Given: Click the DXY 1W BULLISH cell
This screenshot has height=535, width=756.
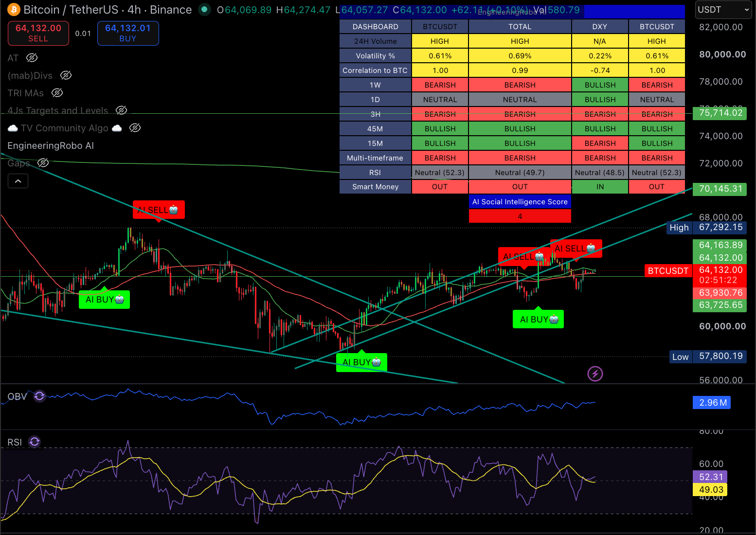Looking at the screenshot, I should click(x=600, y=85).
